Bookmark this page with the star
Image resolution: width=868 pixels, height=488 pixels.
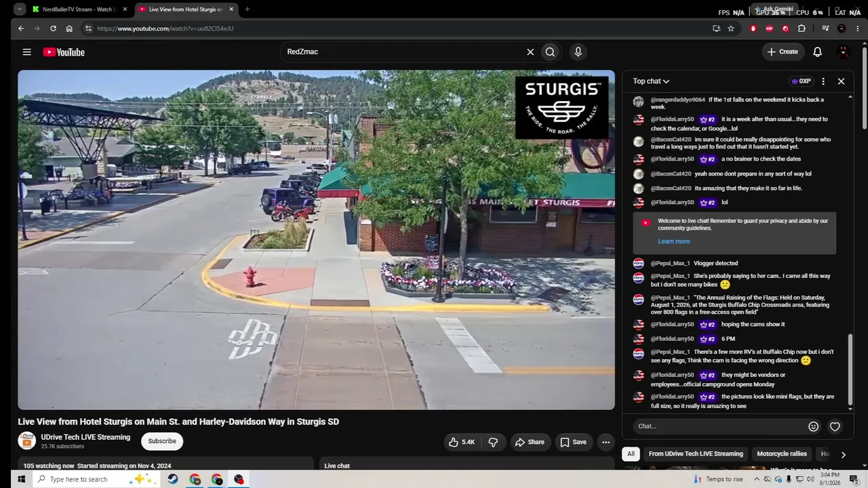click(731, 28)
